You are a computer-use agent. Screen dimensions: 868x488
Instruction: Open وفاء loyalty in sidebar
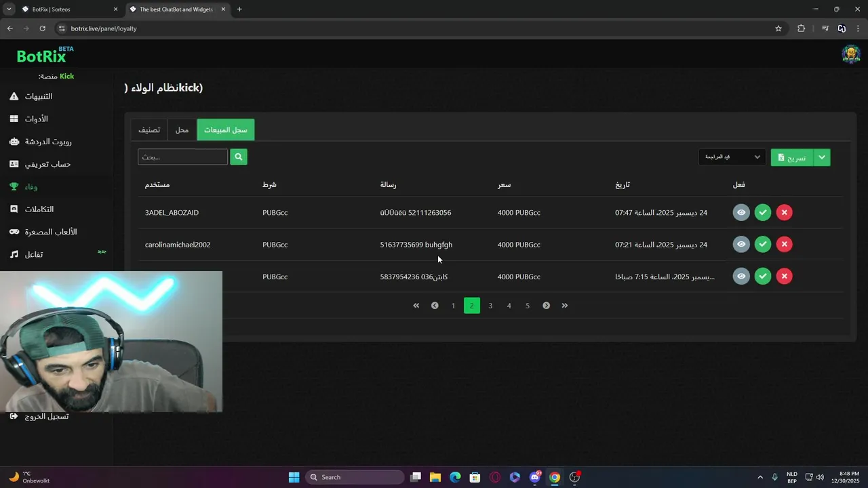tap(31, 186)
